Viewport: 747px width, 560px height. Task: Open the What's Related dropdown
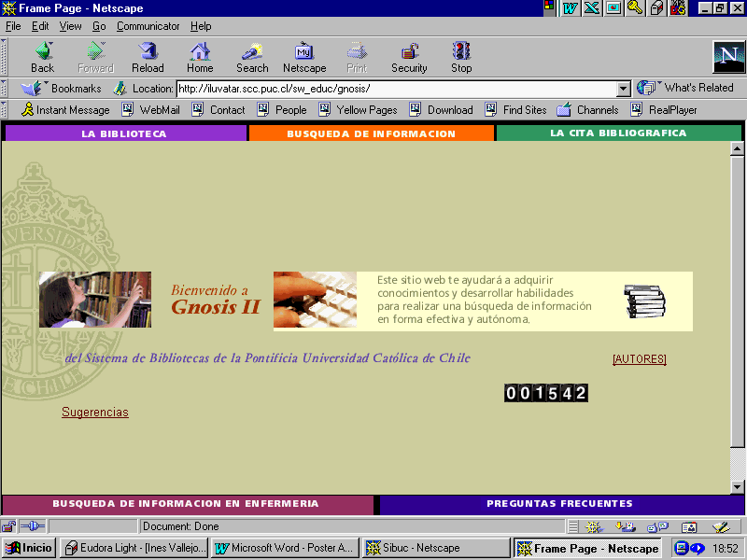(686, 88)
